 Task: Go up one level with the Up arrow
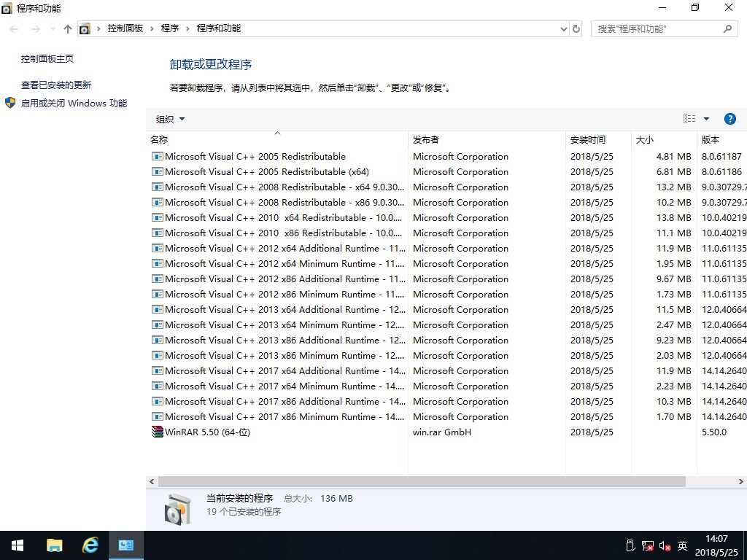pyautogui.click(x=68, y=29)
